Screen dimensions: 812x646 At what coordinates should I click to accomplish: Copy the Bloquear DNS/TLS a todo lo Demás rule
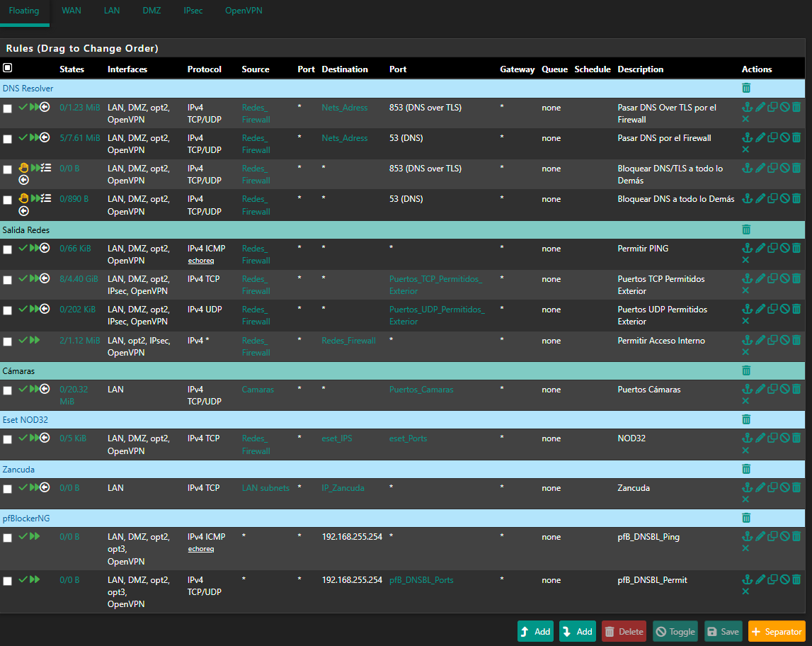coord(772,168)
